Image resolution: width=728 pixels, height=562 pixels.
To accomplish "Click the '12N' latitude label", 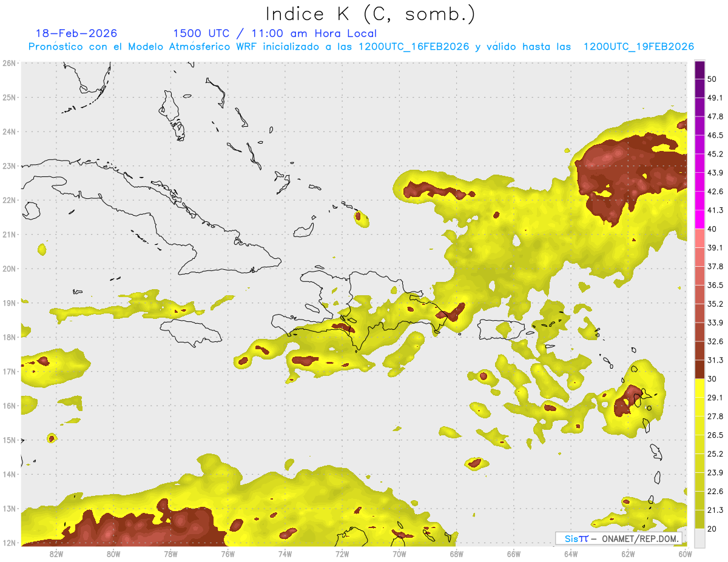I will point(9,543).
